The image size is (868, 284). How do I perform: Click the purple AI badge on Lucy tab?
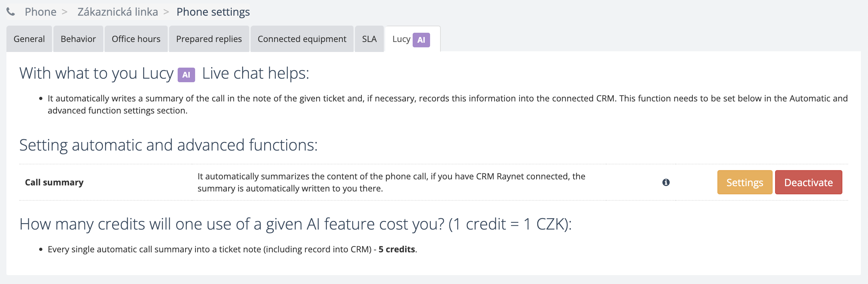point(421,40)
